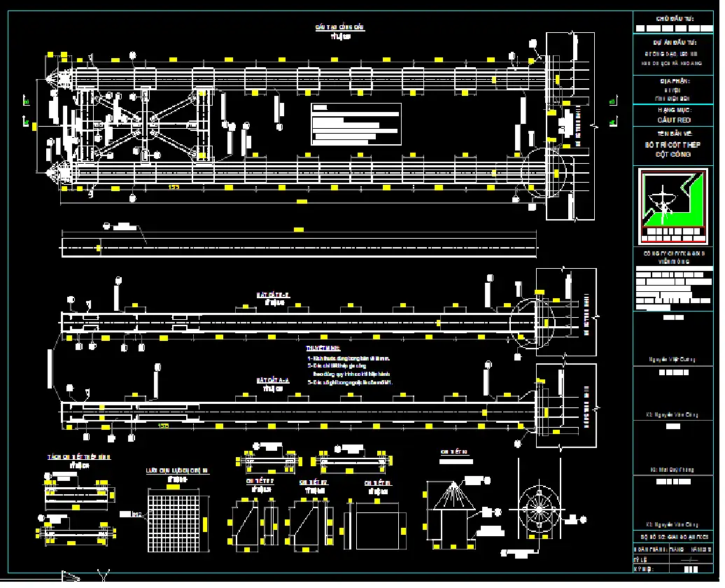Click the 'HẠNG MỤC' field in title block
The width and height of the screenshot is (725, 588).
pyautogui.click(x=673, y=111)
